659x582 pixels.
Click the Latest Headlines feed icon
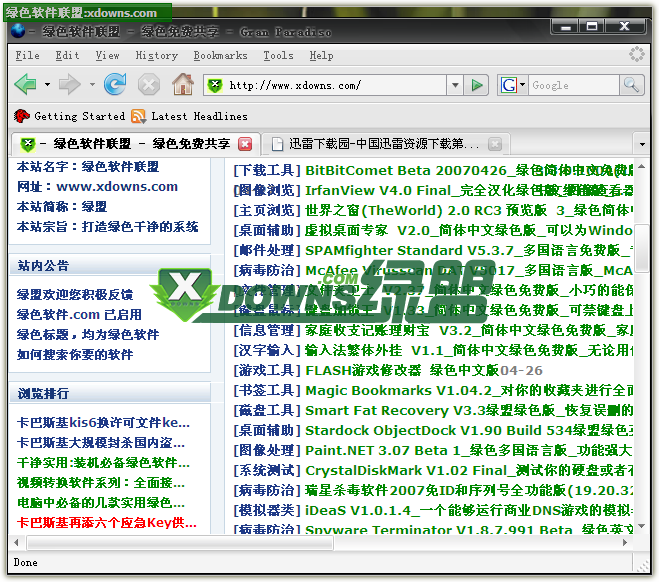click(x=138, y=116)
